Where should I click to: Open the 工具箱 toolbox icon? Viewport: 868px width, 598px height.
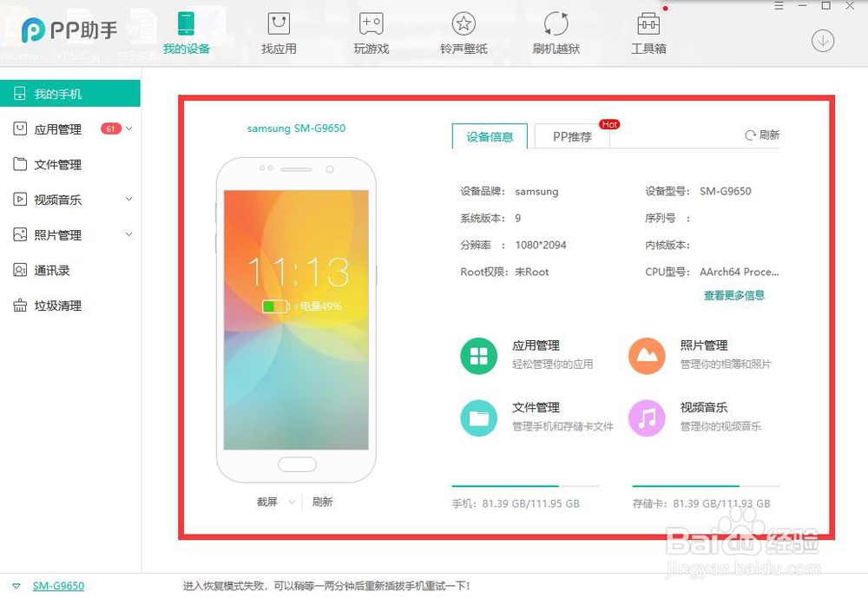(648, 24)
